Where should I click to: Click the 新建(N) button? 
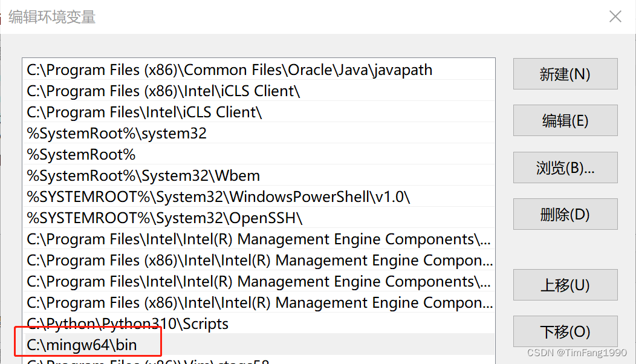coord(565,74)
